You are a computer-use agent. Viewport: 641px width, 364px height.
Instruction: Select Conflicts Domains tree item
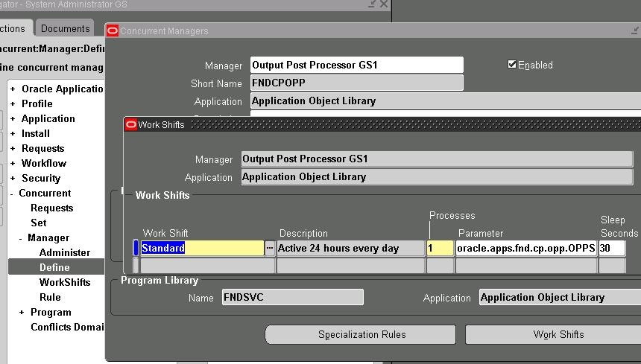pos(67,327)
